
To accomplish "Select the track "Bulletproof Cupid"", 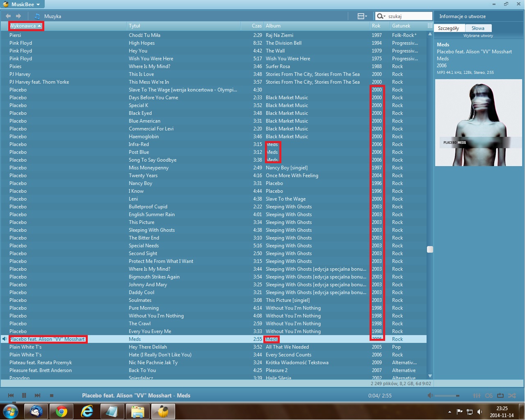I will coord(148,207).
